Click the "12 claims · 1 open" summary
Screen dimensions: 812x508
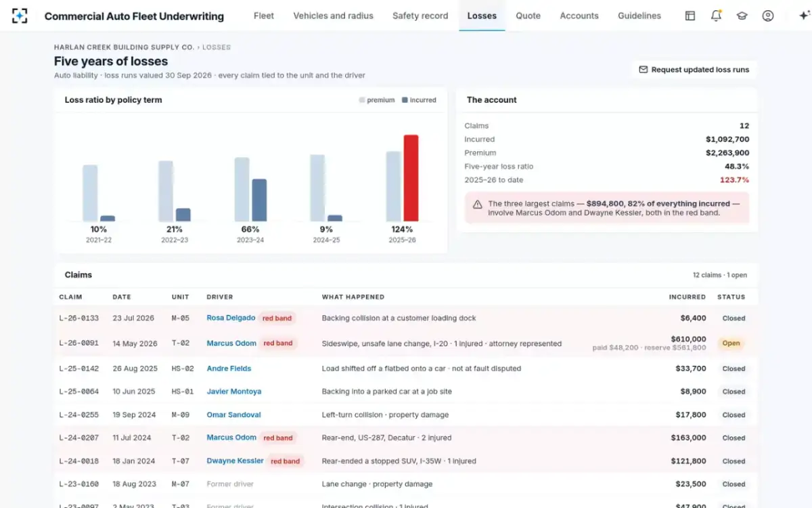(720, 275)
